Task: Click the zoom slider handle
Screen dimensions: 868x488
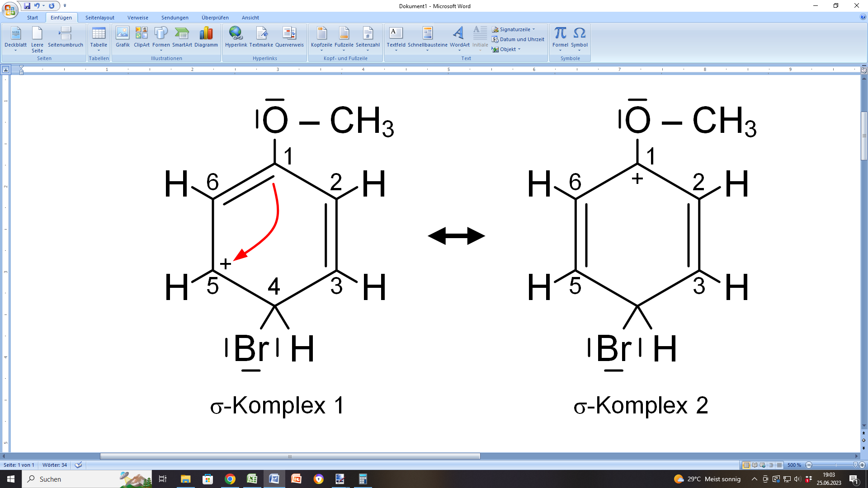Action: pos(855,465)
